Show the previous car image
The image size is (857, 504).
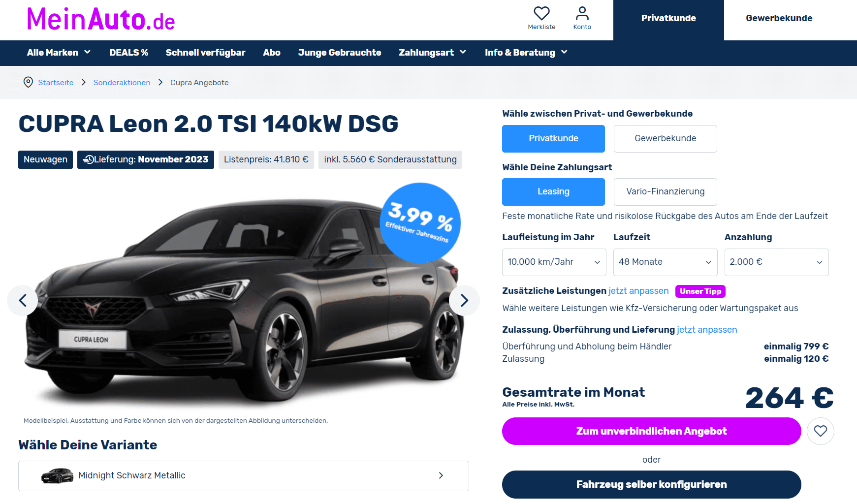(23, 300)
